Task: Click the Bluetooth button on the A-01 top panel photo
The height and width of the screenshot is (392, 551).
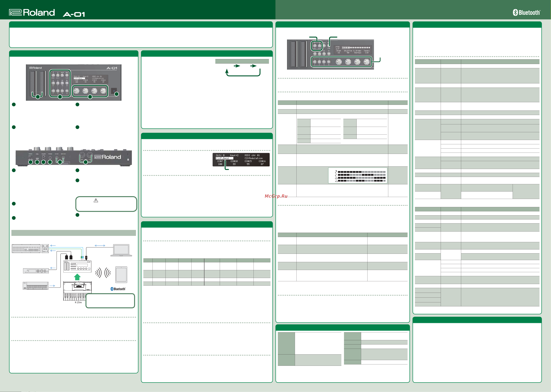Action: (114, 91)
